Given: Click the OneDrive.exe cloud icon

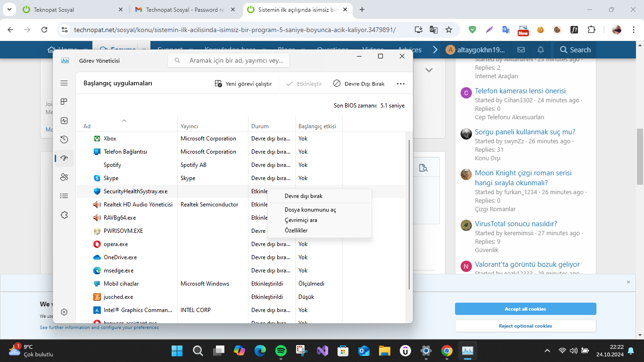Looking at the screenshot, I should 97,257.
